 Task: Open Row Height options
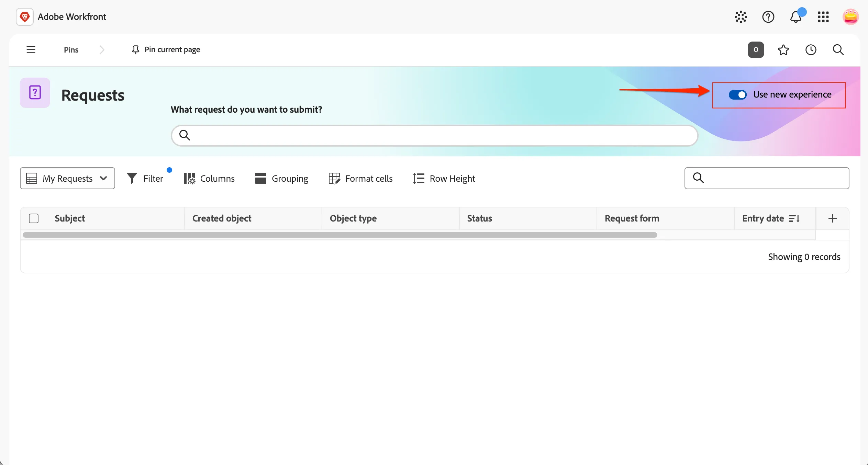click(444, 178)
